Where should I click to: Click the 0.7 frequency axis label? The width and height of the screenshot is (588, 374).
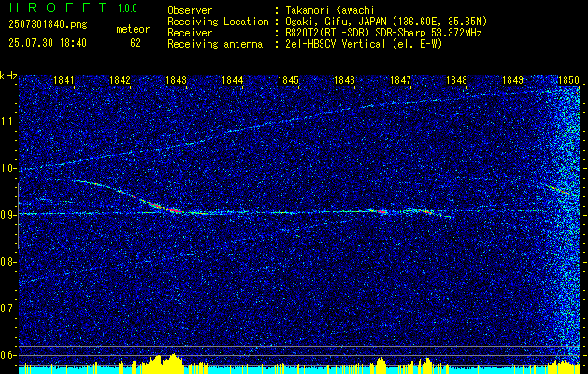pos(7,309)
